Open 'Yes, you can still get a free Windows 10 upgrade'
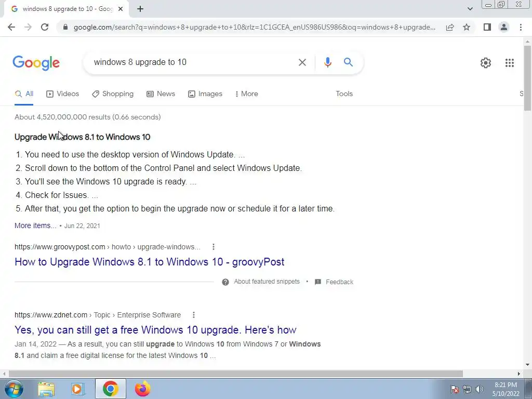 pos(155,330)
